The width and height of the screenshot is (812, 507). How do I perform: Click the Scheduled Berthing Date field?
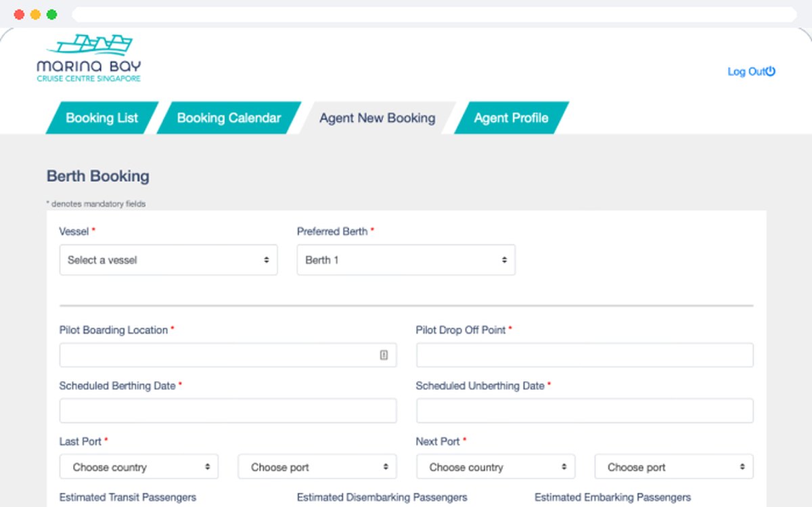(228, 411)
